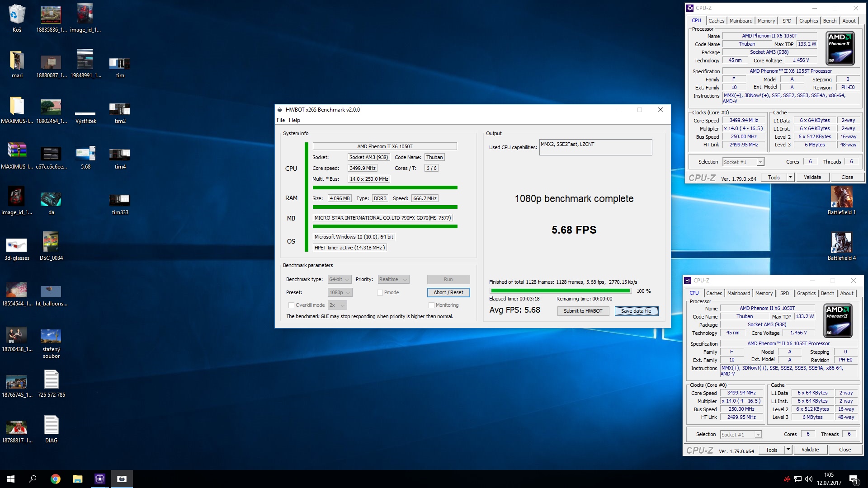
Task: Select the first 'MAXIMUS-I...' folder icon
Action: (17, 109)
